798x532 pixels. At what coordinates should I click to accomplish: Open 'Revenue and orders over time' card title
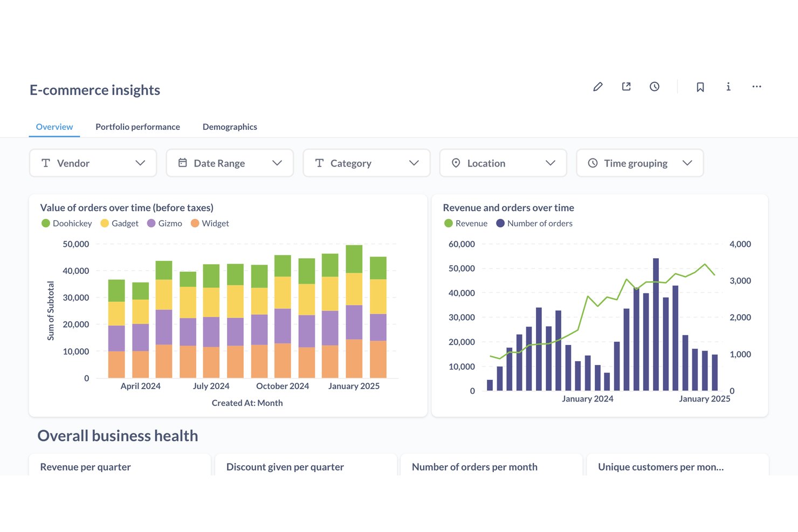pos(508,208)
